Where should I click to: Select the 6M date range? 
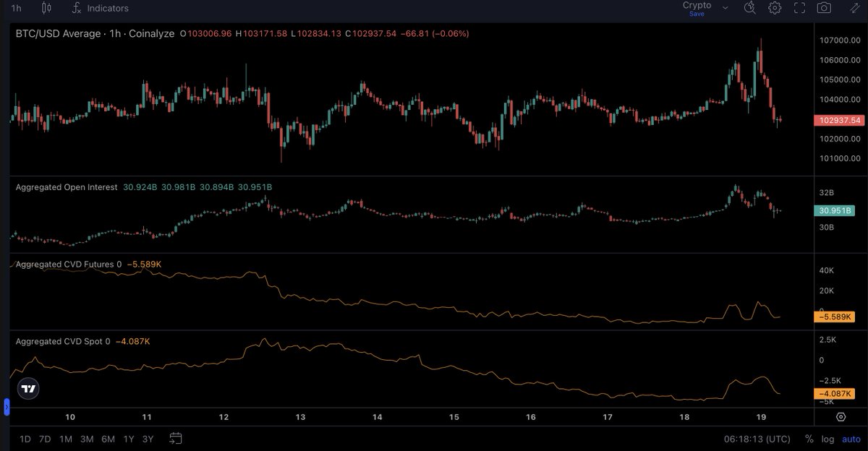[109, 439]
